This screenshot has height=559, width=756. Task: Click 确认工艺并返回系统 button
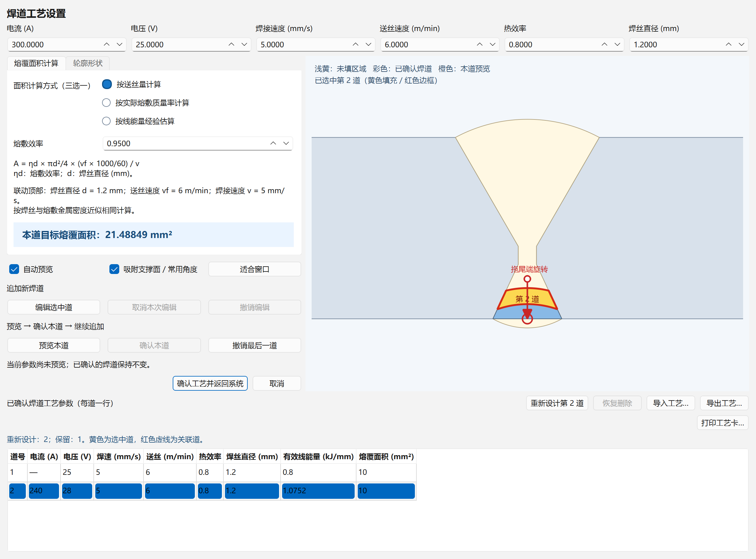click(210, 383)
